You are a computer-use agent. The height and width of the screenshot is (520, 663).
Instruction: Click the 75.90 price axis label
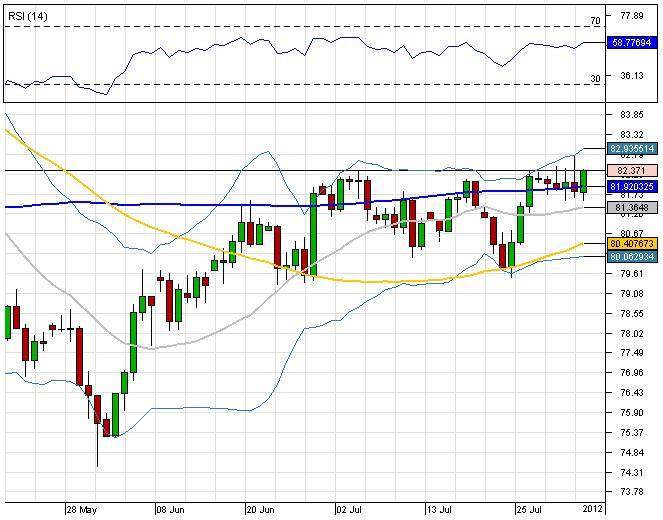pyautogui.click(x=631, y=413)
